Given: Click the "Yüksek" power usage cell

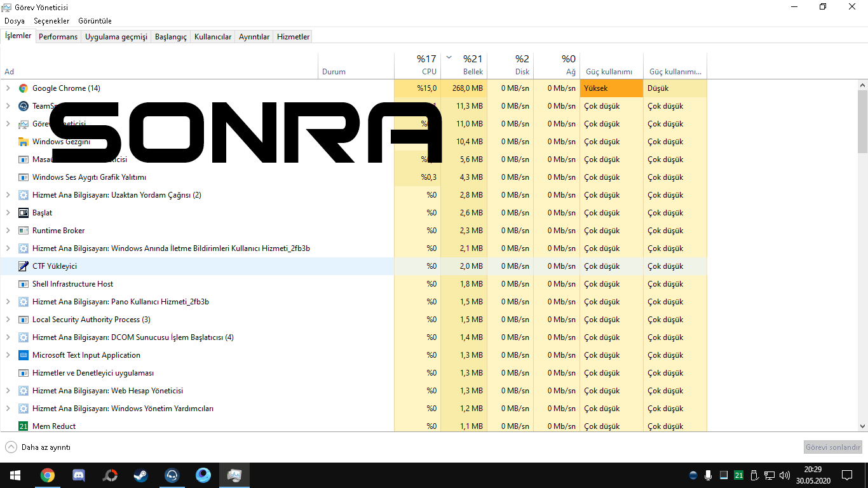Looking at the screenshot, I should 611,88.
